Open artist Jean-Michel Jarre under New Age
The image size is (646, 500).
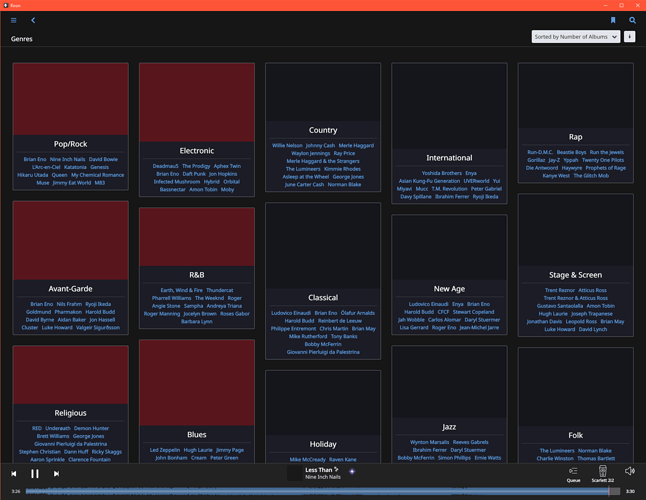pyautogui.click(x=479, y=328)
